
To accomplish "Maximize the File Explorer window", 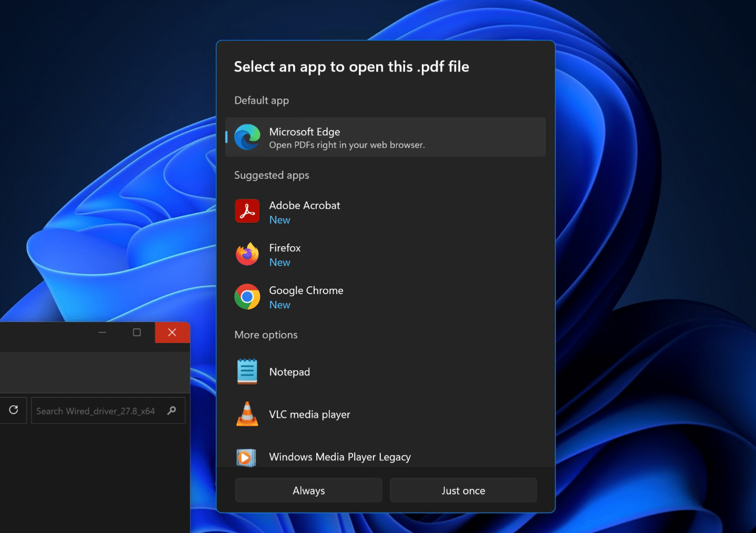I will (137, 332).
